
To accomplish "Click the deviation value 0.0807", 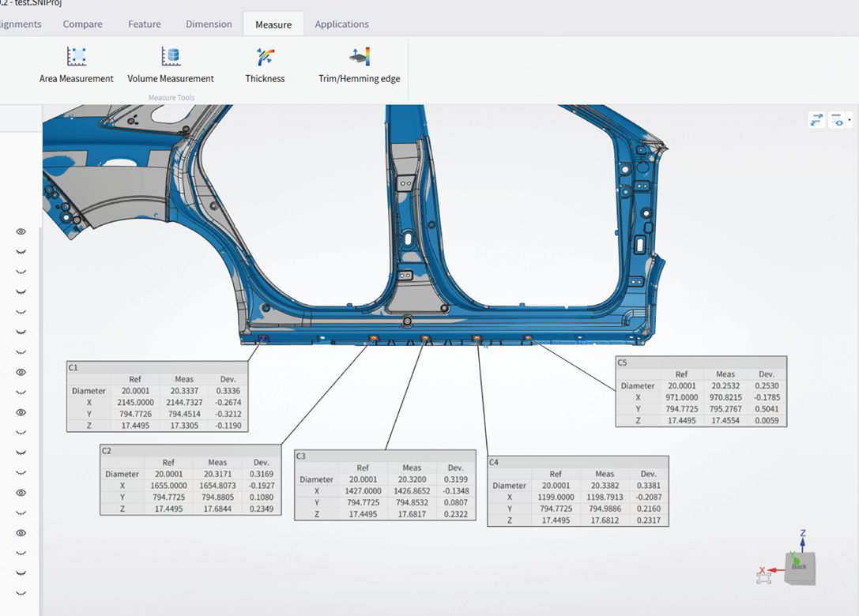I will point(456,502).
